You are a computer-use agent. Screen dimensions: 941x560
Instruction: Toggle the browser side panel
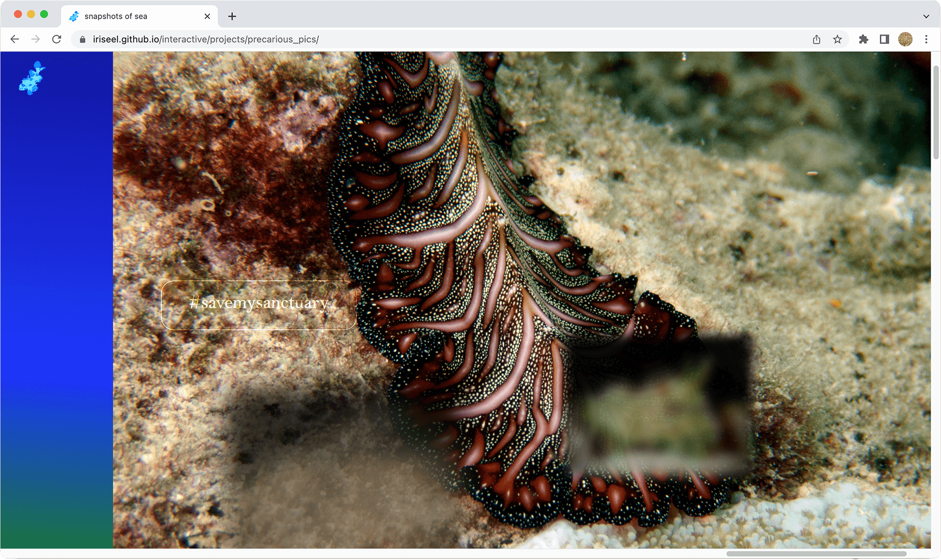[x=884, y=39]
